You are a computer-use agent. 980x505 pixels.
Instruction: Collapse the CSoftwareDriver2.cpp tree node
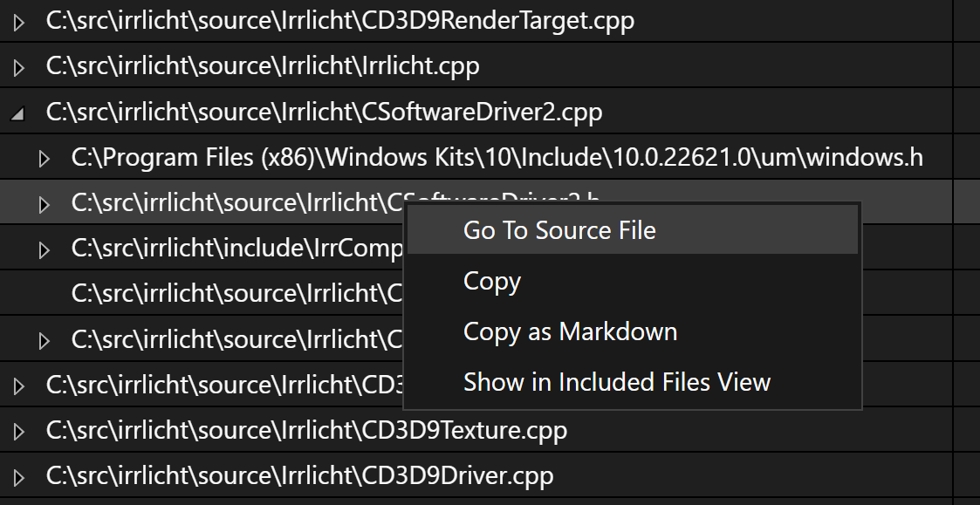(x=19, y=113)
